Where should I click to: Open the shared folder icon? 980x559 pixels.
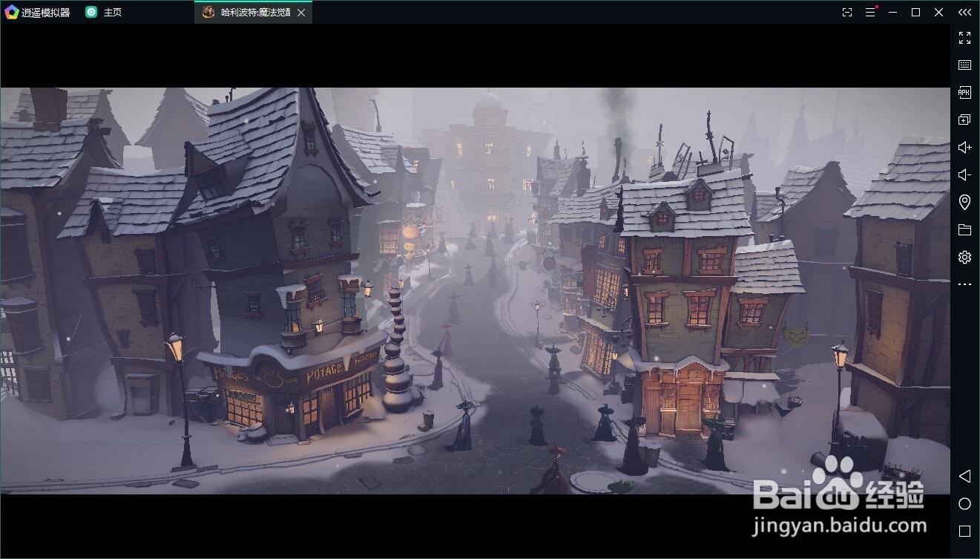(x=964, y=230)
